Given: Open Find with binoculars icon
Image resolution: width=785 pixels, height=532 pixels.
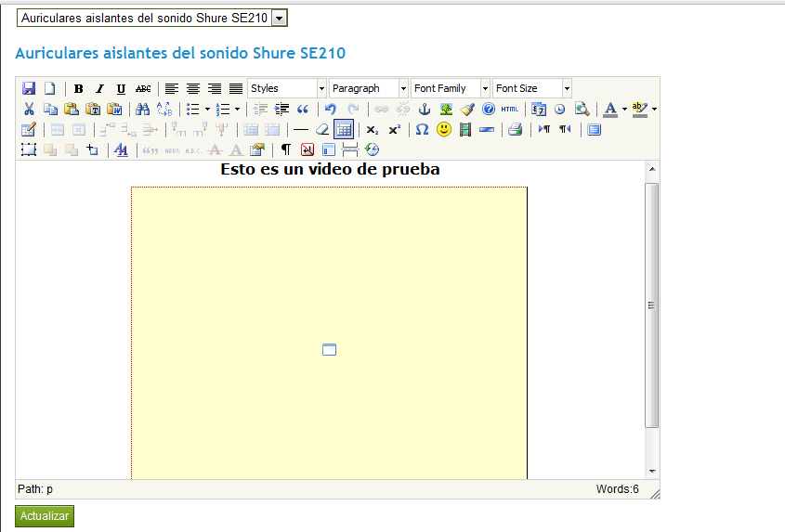Looking at the screenshot, I should point(143,110).
